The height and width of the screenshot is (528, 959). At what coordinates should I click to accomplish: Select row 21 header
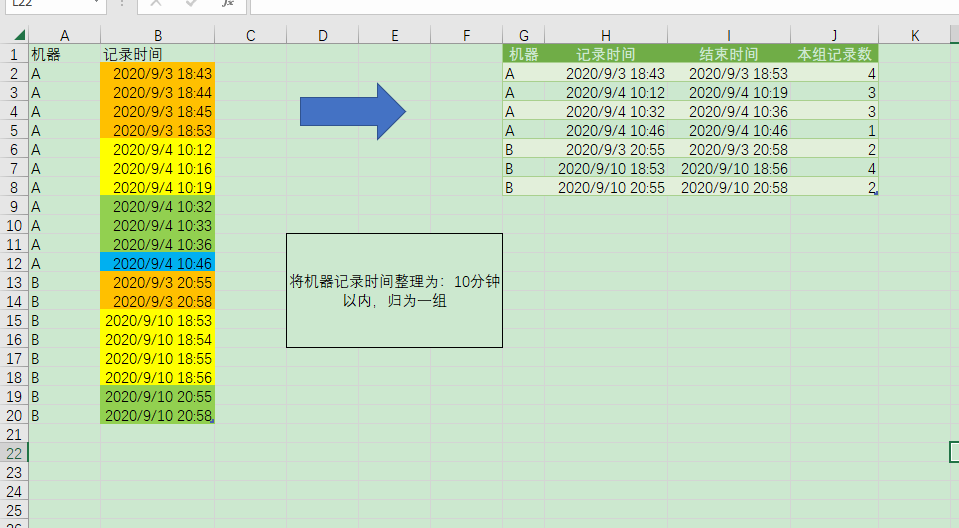point(14,434)
